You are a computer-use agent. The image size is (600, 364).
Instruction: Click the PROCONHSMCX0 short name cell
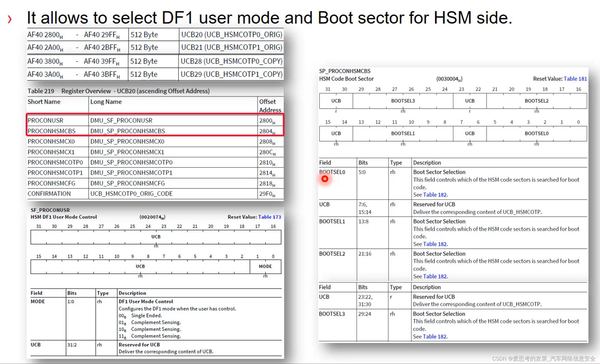point(51,141)
